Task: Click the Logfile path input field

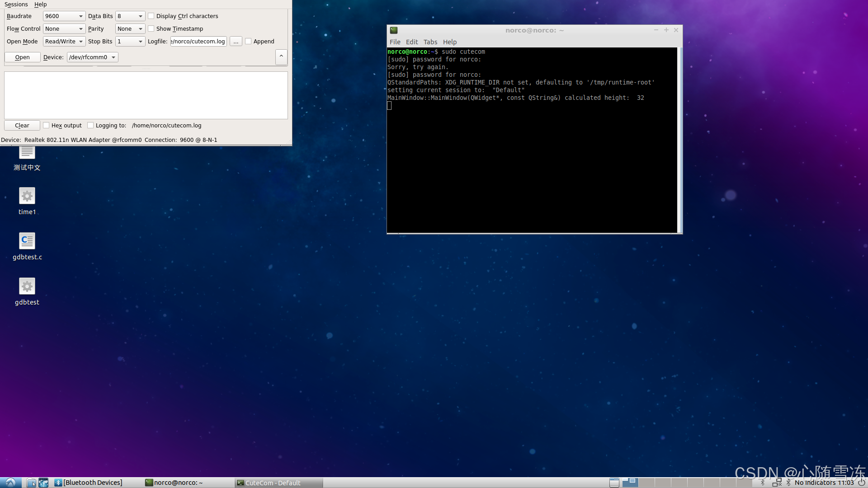Action: pos(198,41)
